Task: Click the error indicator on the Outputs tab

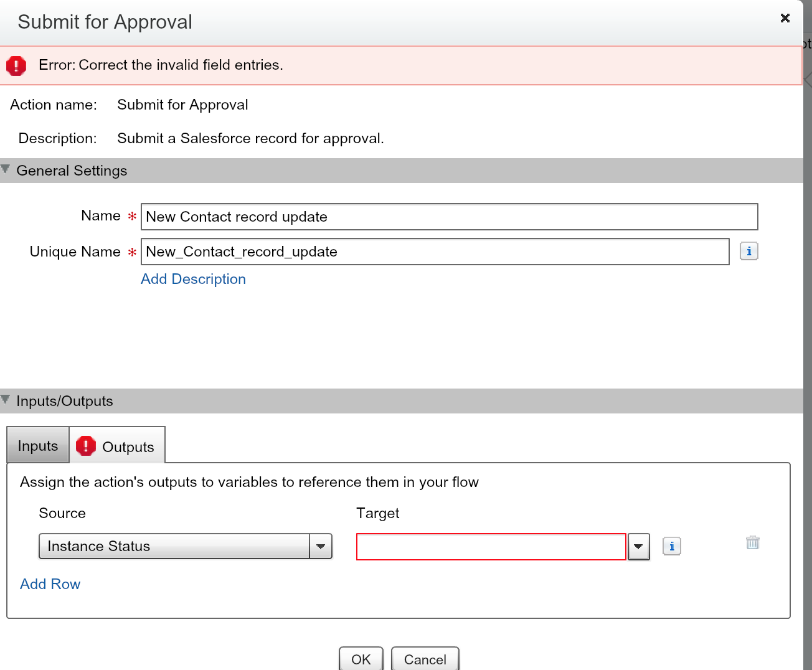Action: point(86,446)
